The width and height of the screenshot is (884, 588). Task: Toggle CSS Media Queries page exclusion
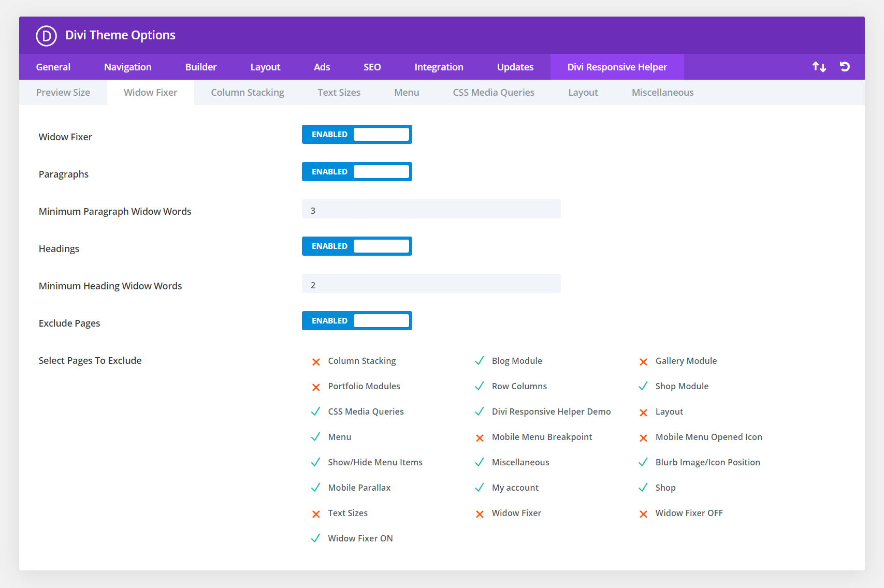316,411
